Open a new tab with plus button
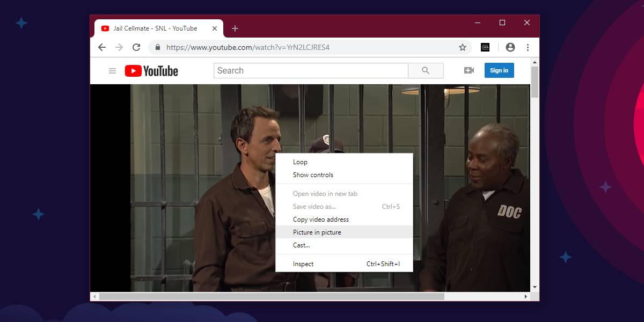This screenshot has width=644, height=322. tap(235, 28)
